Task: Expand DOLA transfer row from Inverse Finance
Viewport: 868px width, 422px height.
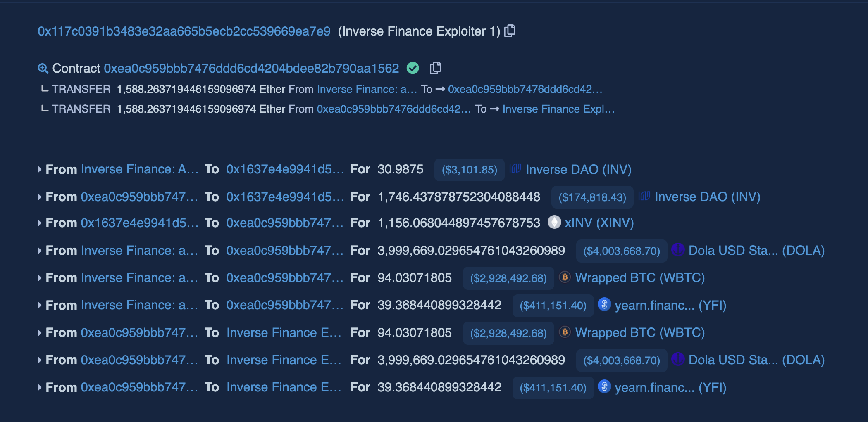Action: (x=39, y=251)
